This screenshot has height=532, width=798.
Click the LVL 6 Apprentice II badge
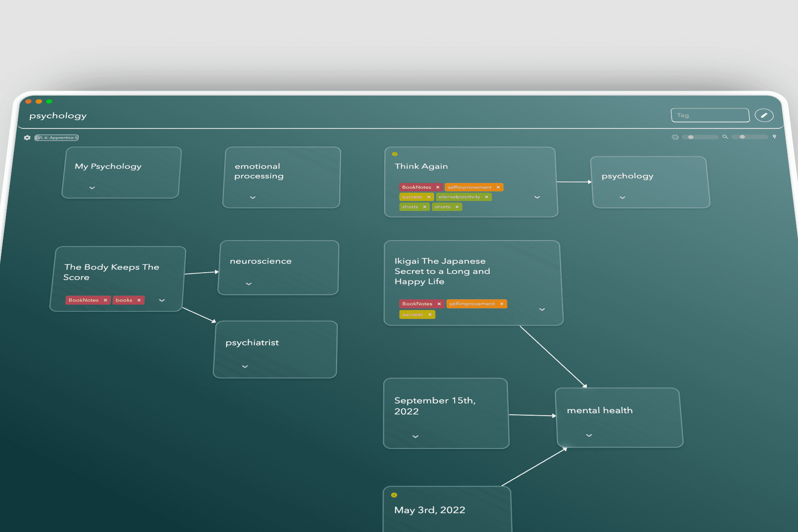coord(57,138)
